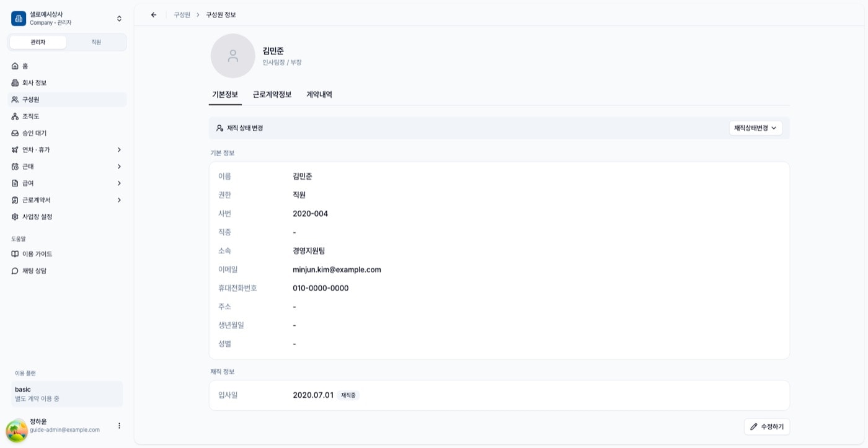Image resolution: width=868 pixels, height=448 pixels.
Task: Click the 소속 value 경영지원팀
Action: pyautogui.click(x=309, y=251)
